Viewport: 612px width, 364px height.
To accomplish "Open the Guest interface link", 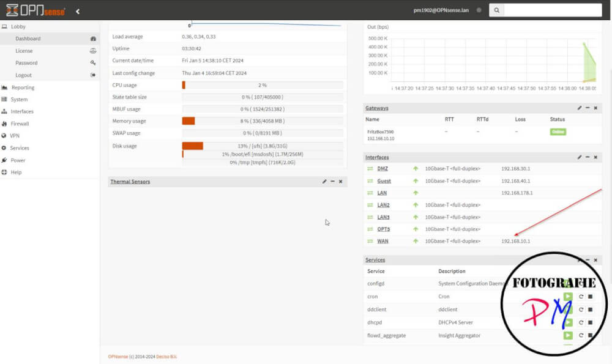I will (x=384, y=181).
